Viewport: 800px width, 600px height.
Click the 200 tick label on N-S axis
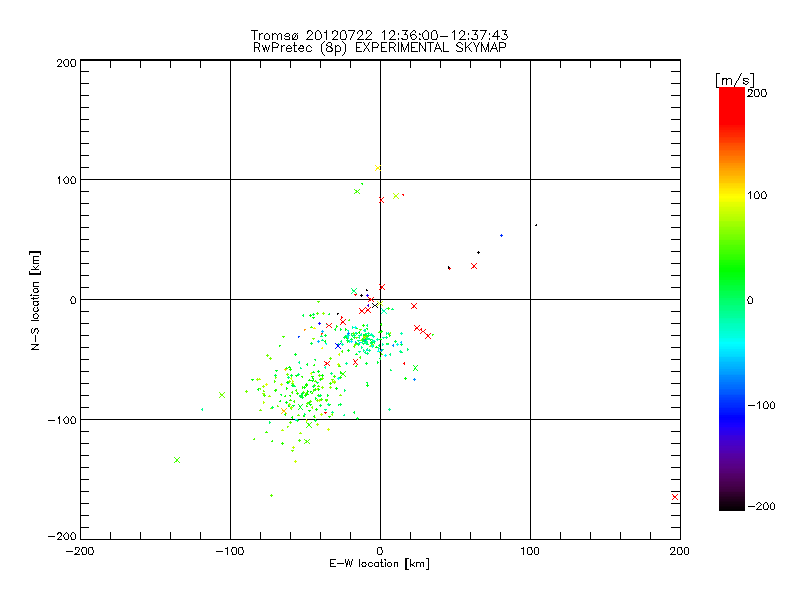point(66,63)
